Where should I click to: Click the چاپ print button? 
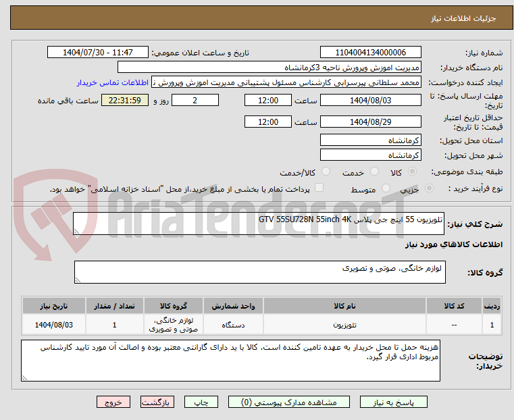coord(201,402)
